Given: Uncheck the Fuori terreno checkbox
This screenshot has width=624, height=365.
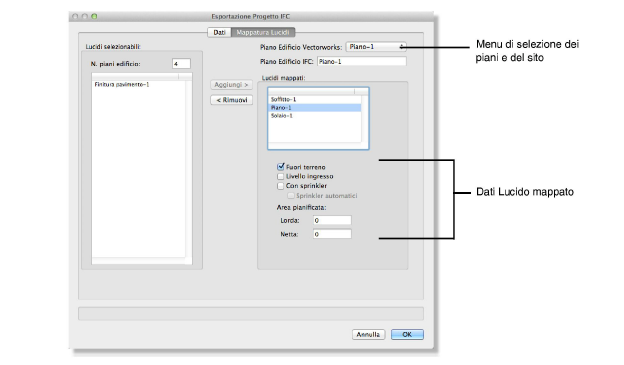Looking at the screenshot, I should point(281,167).
